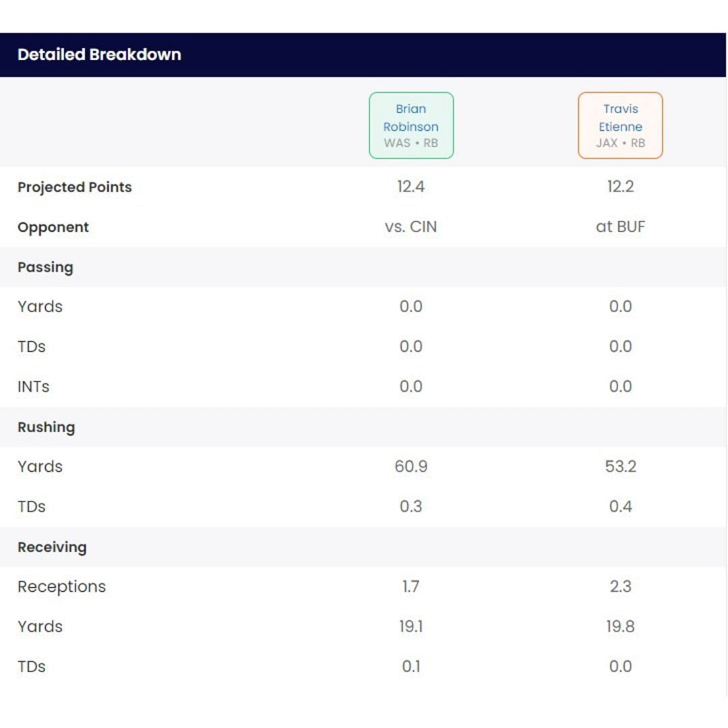This screenshot has width=728, height=728.
Task: Click the INTs row label
Action: point(33,387)
